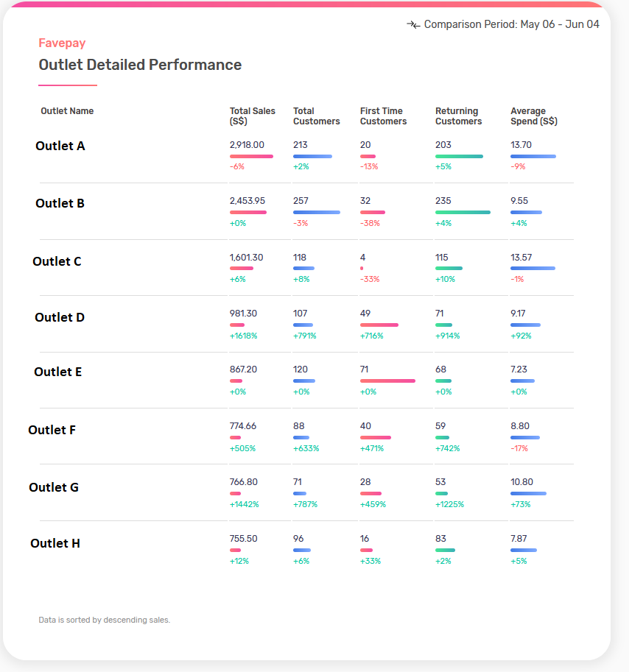This screenshot has height=672, width=632.
Task: Click Outlet G's 766.80 sales value
Action: (245, 482)
